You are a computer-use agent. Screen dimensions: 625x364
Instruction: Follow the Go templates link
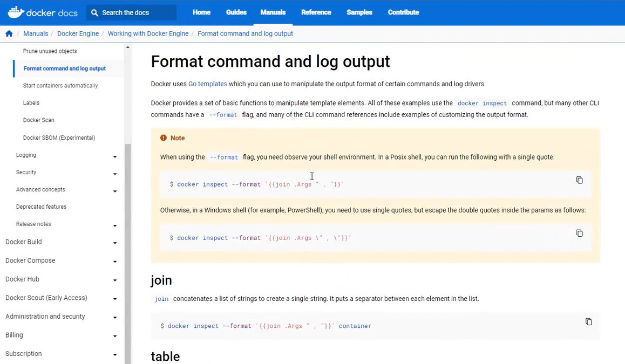click(208, 84)
